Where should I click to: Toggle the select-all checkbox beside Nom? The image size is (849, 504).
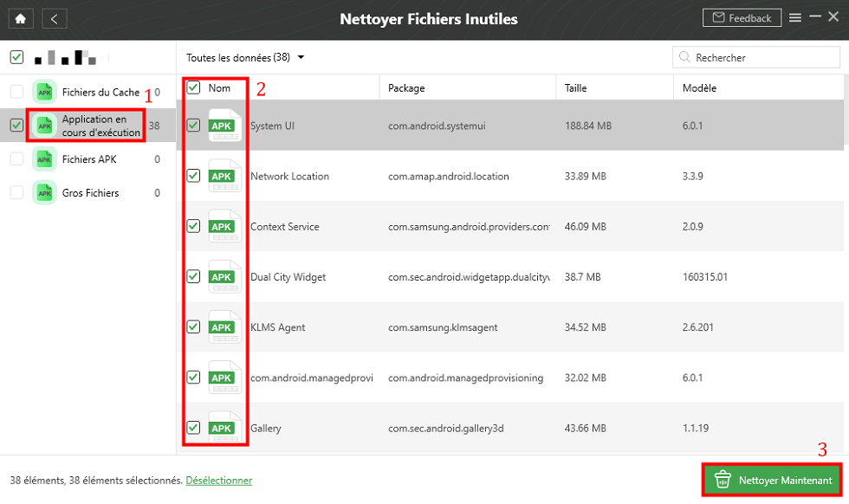click(x=194, y=87)
